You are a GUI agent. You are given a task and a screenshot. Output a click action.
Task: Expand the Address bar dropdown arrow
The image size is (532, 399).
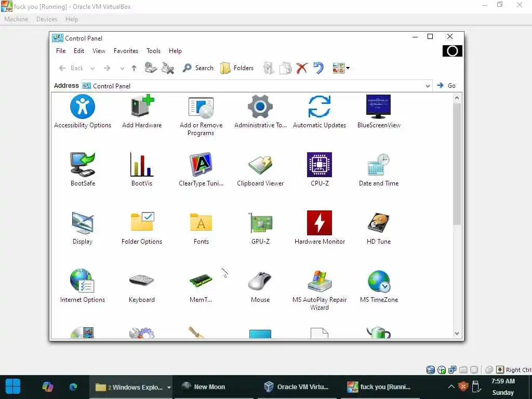coord(428,86)
